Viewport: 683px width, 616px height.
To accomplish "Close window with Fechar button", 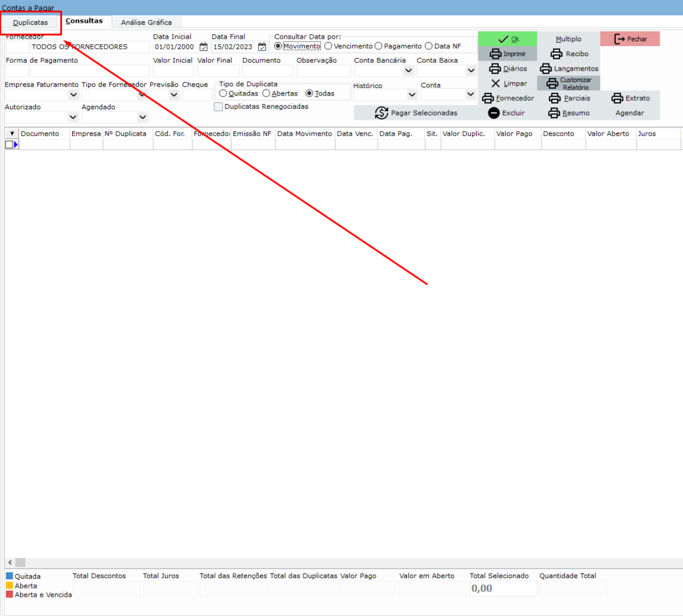I will pos(630,39).
